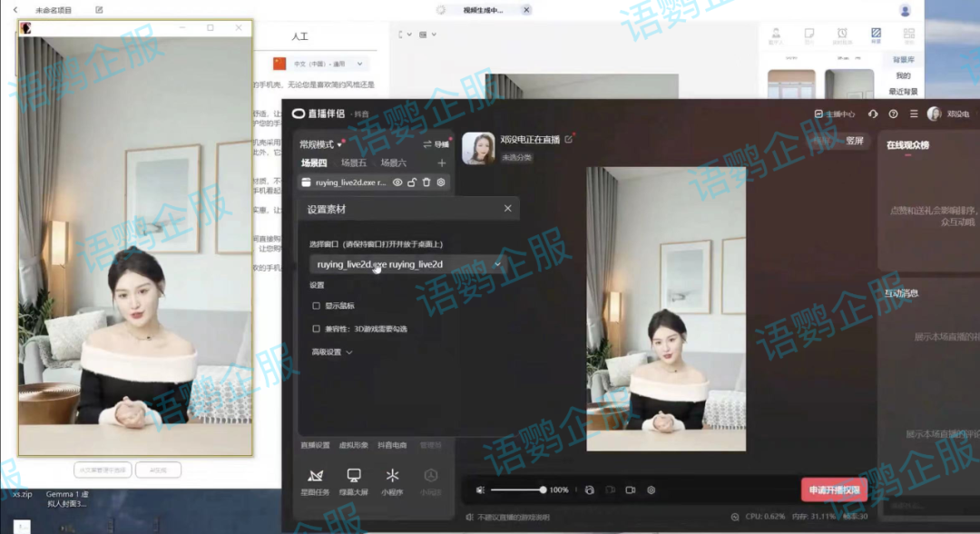The height and width of the screenshot is (534, 980).
Task: Open settings gear for ruying_live2d.exe source
Action: [441, 183]
